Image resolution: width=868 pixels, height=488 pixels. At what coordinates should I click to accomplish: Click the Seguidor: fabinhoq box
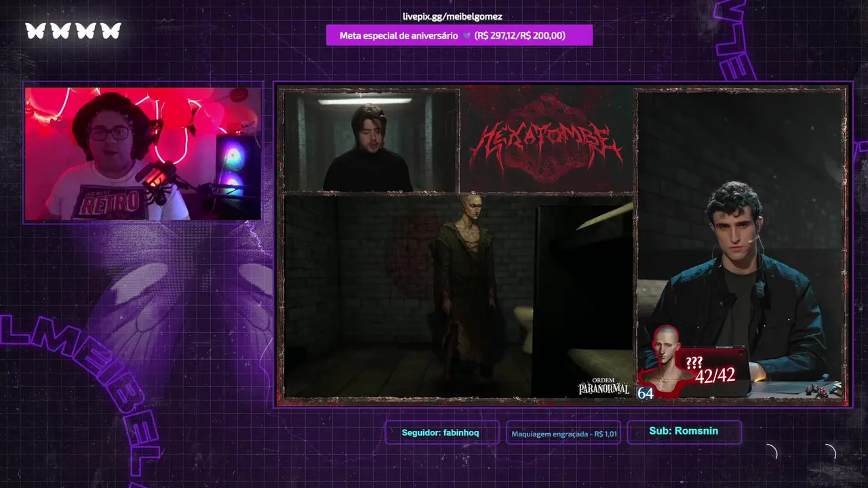(x=441, y=432)
